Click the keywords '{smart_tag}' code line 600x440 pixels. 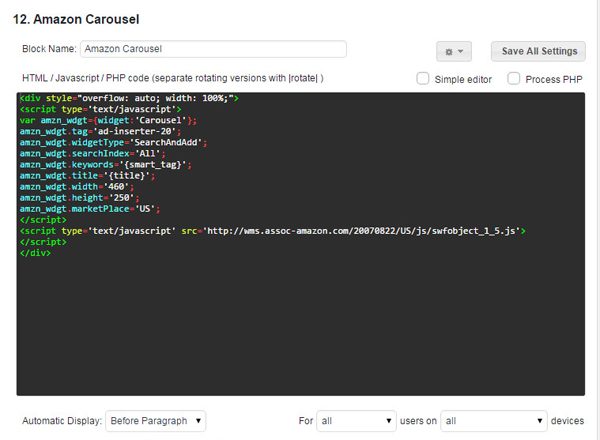click(106, 165)
